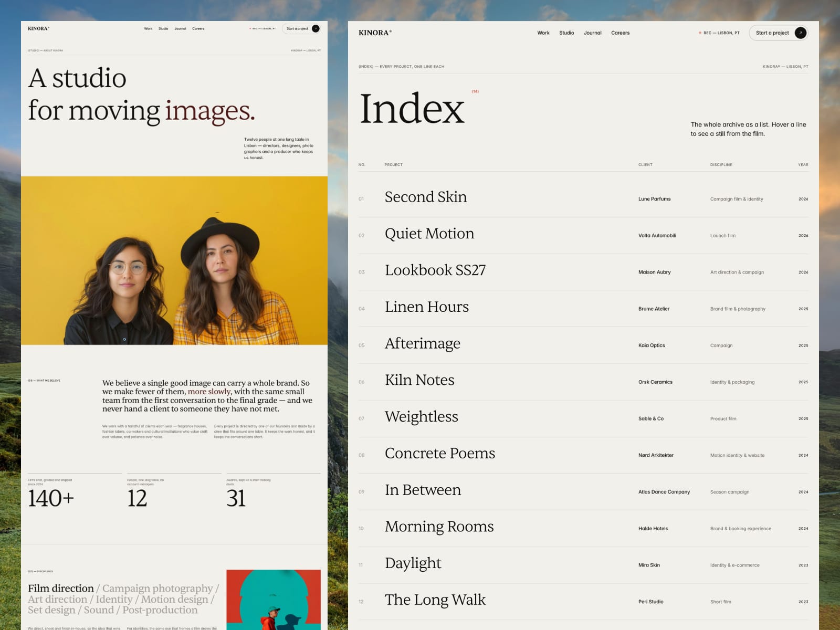The width and height of the screenshot is (840, 630).
Task: Open the Lookbook SS27 project
Action: (435, 270)
